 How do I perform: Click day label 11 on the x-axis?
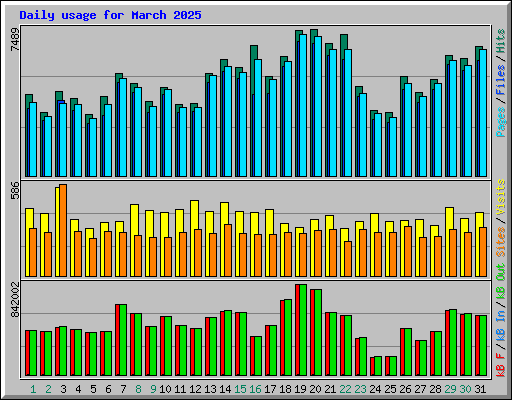pyautogui.click(x=180, y=389)
